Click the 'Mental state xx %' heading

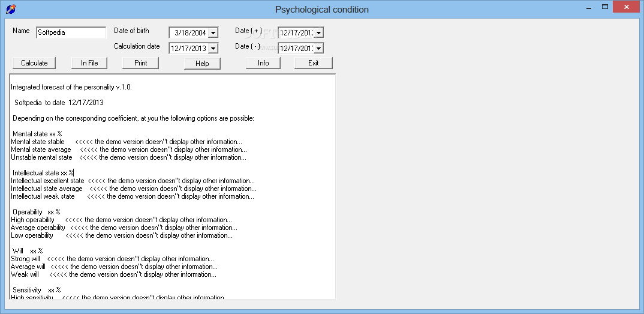[x=37, y=134]
